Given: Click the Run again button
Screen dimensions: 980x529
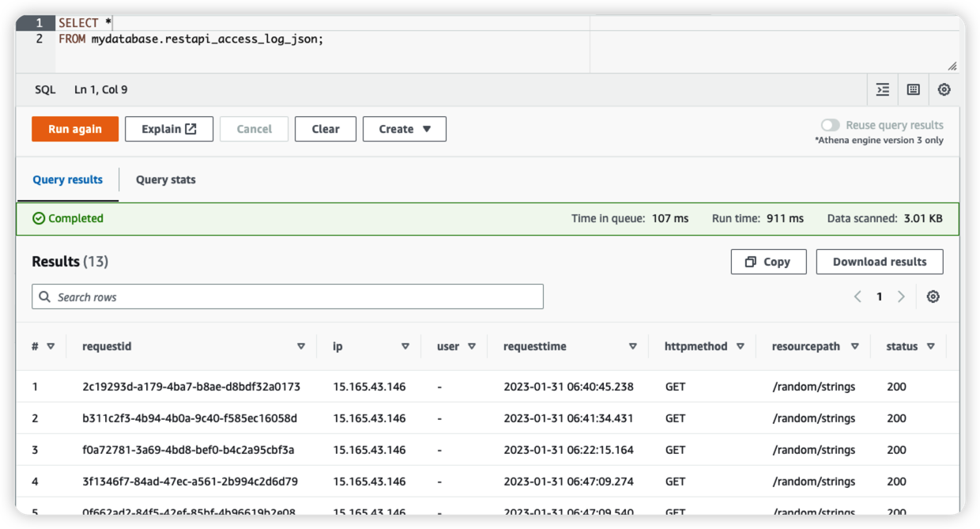Looking at the screenshot, I should (x=75, y=129).
